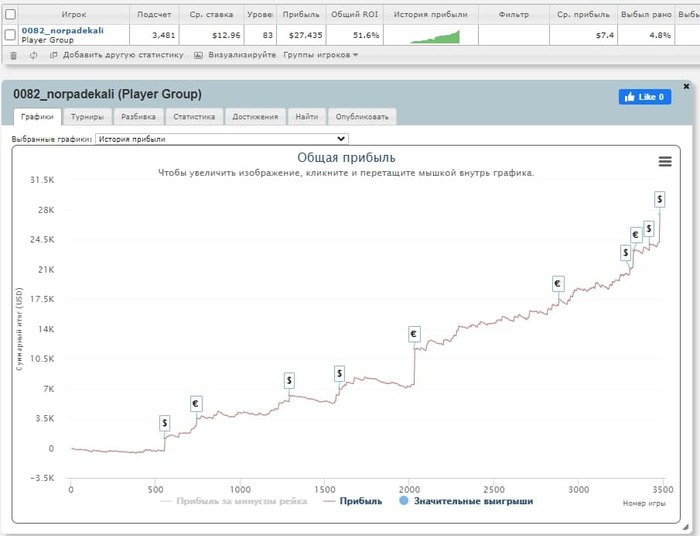Click the panel title '0082_norpadekali (Player Group)'
The height and width of the screenshot is (536, 700).
tap(108, 94)
